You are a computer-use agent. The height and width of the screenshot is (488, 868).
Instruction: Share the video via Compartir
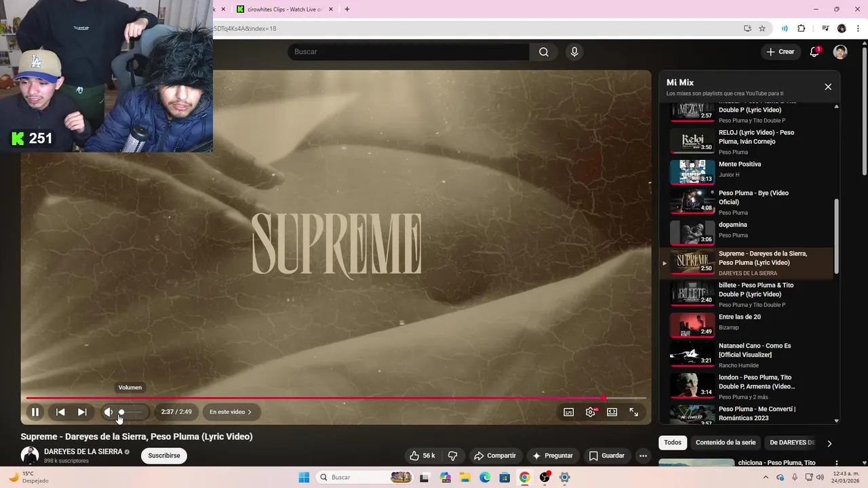tap(495, 455)
